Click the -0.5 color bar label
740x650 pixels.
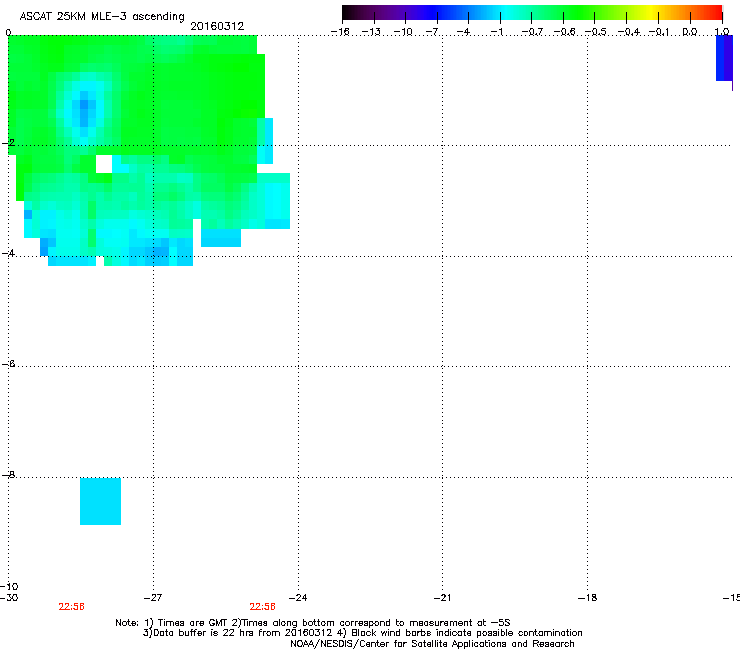point(596,32)
